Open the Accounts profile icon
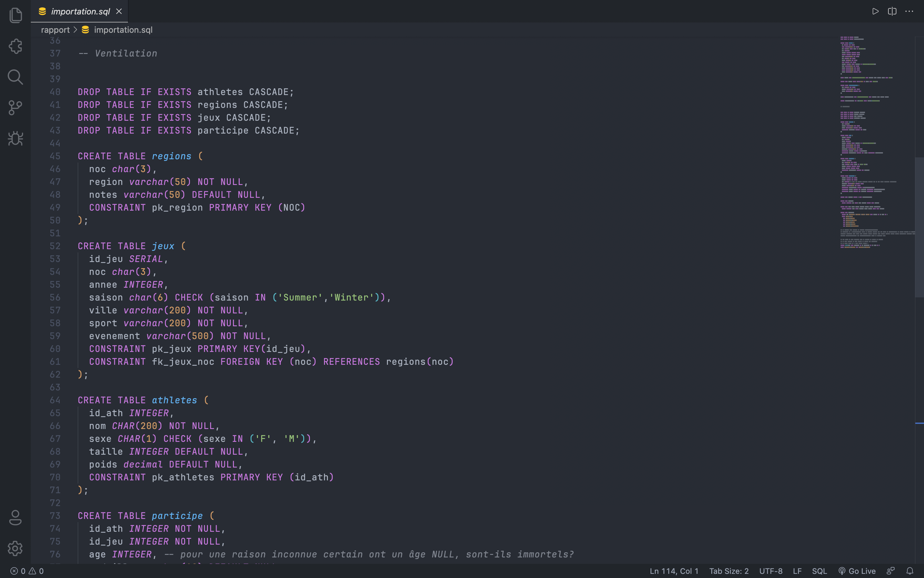Screen dimensions: 924x578 click(15, 518)
